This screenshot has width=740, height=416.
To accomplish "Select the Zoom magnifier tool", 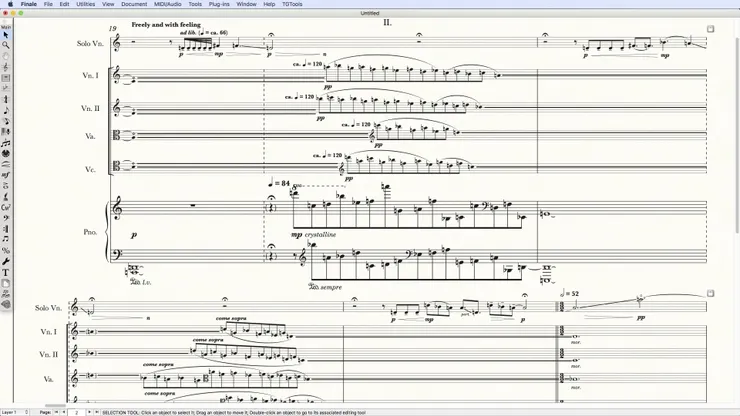I will [6, 45].
